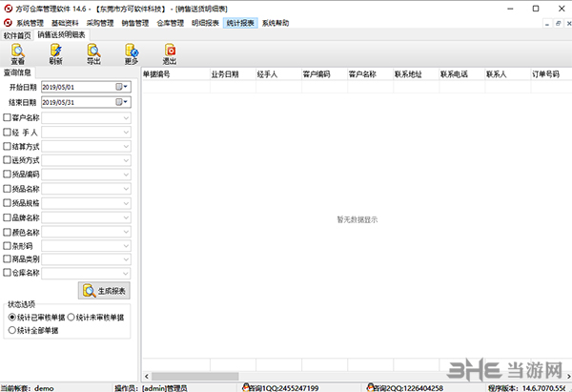The height and width of the screenshot is (392, 572).
Task: Click the horizontal scrollbar thumb under the table
Action: 195,376
